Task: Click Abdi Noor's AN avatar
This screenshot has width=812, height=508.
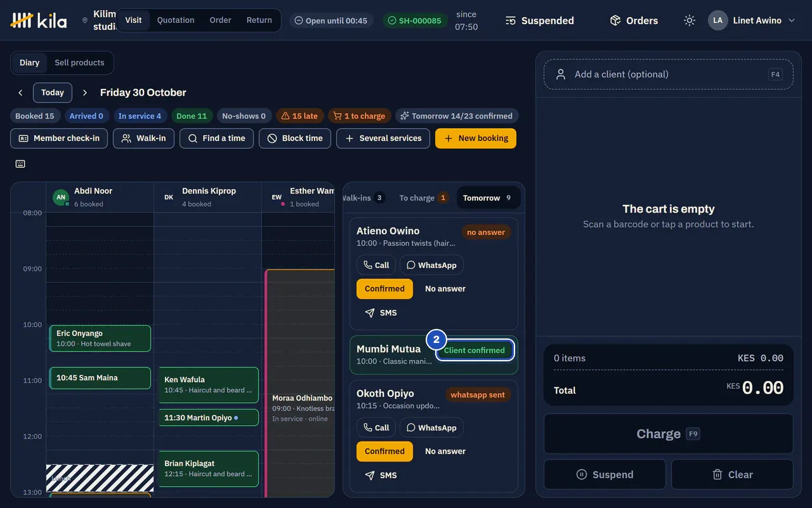Action: click(61, 197)
